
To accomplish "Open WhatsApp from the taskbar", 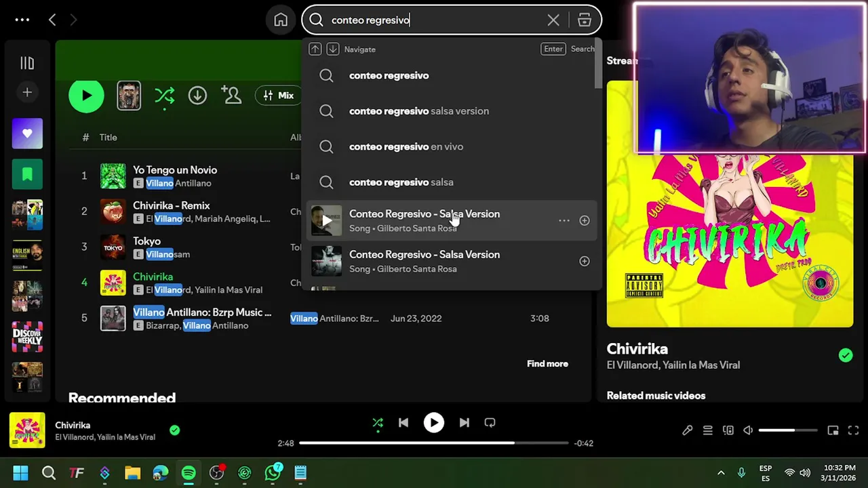I will (x=273, y=472).
